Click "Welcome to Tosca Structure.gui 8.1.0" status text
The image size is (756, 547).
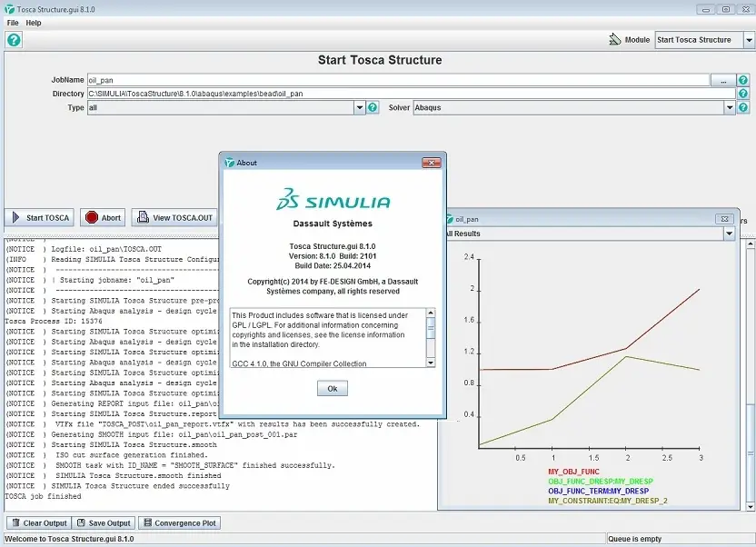[69, 539]
